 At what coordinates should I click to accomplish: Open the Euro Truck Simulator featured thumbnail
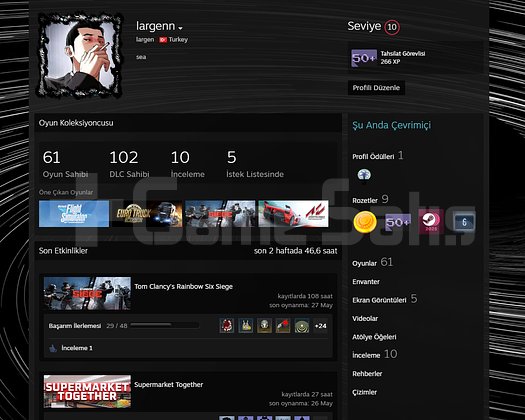point(147,214)
